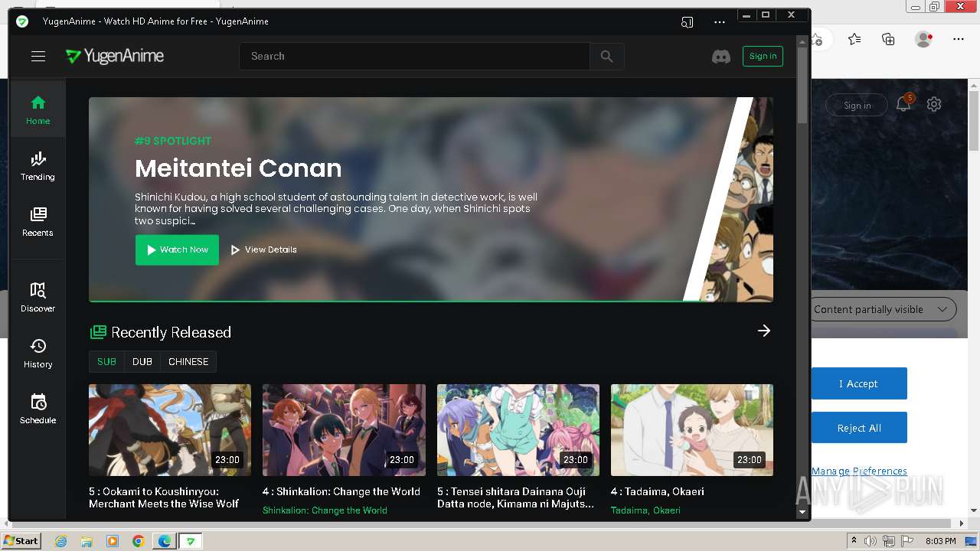Launch Google Chrome from taskbar
980x551 pixels.
point(139,541)
